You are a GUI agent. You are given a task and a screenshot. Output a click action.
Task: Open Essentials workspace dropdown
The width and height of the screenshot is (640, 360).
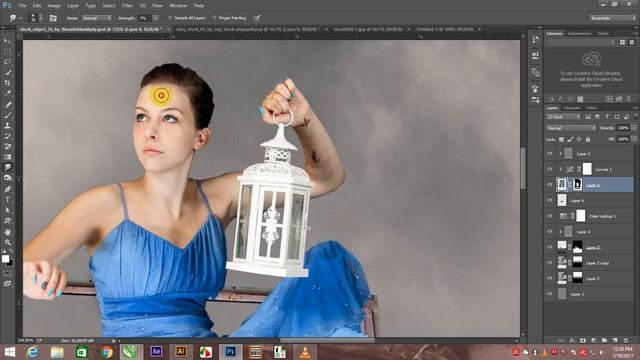612,18
